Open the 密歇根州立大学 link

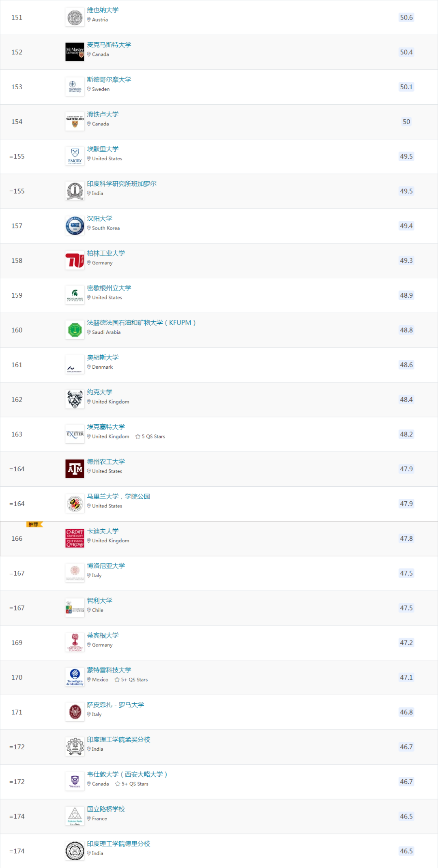109,288
